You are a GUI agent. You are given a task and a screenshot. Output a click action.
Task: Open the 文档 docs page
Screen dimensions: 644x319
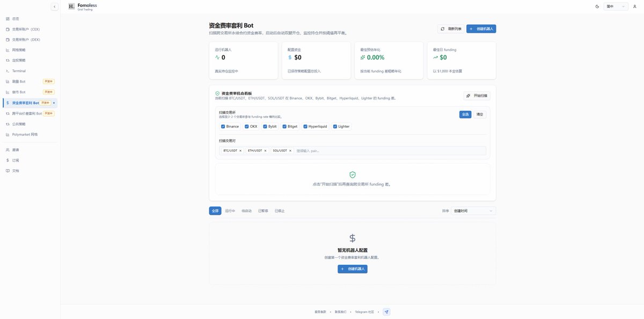coord(30,171)
